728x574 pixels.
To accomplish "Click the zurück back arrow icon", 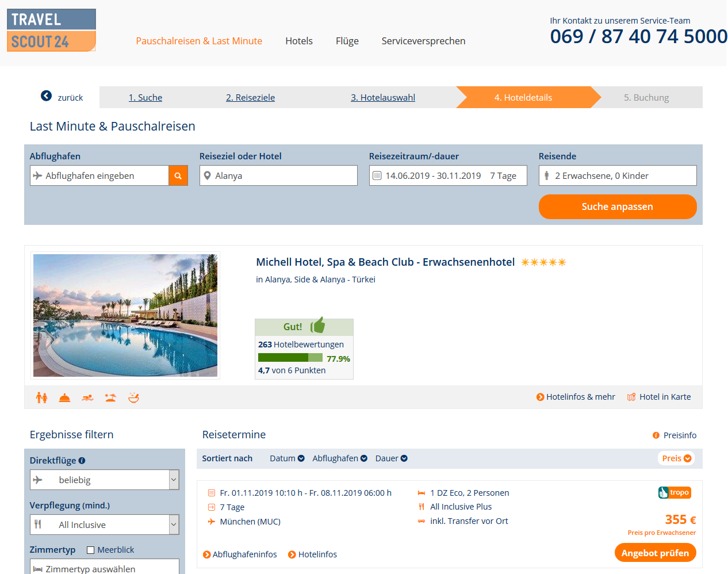I will (46, 96).
